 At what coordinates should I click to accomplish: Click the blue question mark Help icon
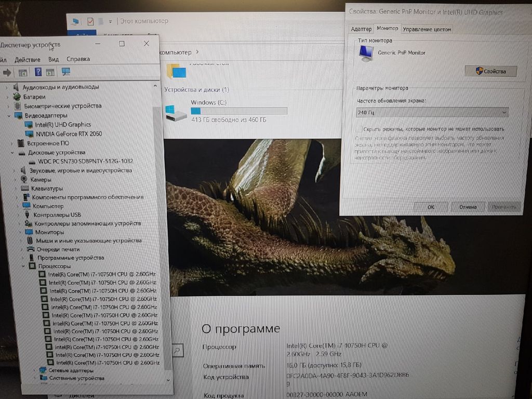pos(38,72)
